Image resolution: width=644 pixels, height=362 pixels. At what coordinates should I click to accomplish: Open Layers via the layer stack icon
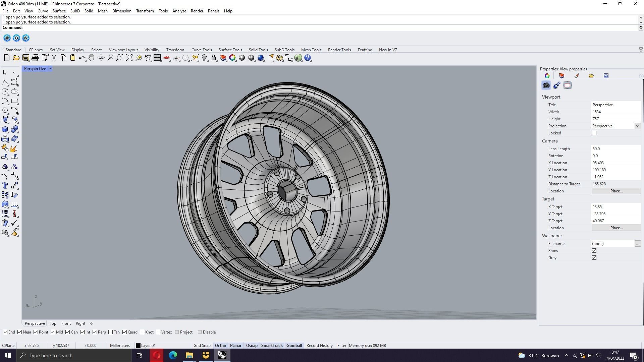[223, 58]
